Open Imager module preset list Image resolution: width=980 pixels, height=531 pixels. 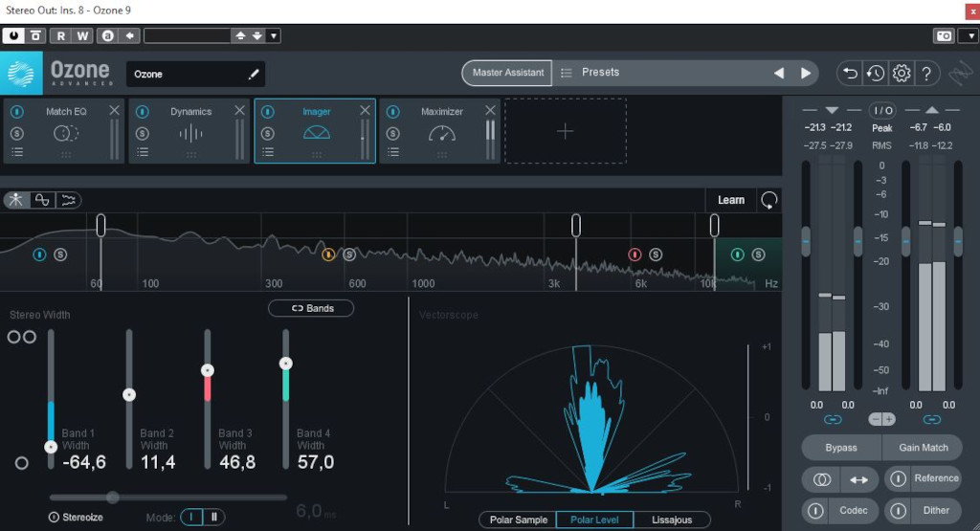point(268,152)
